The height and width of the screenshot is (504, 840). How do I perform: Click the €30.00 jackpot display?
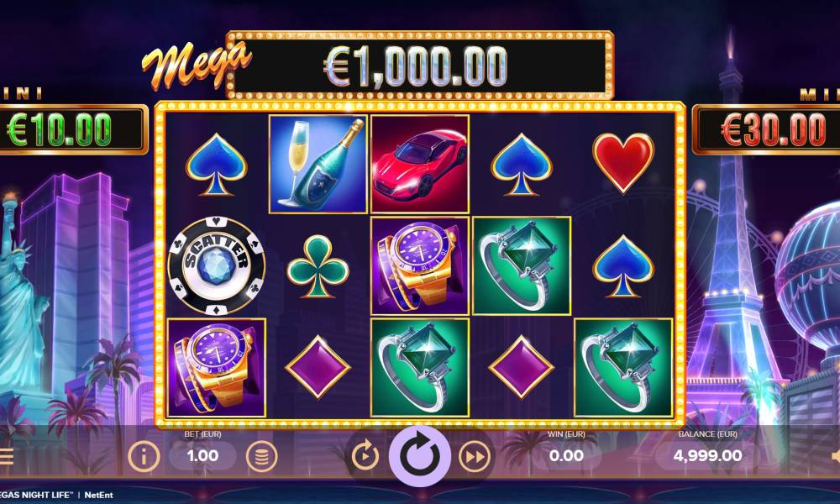tap(766, 129)
